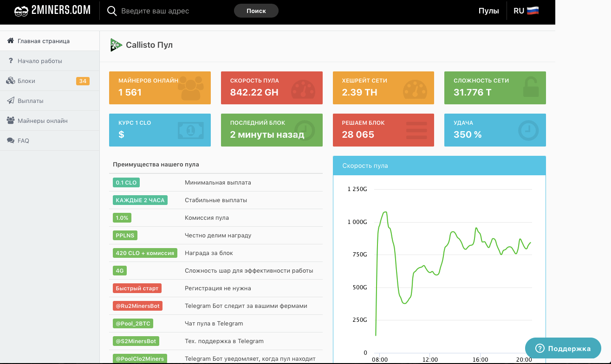Image resolution: width=611 pixels, height=364 pixels.
Task: Click the Скорость пула chart header
Action: (x=439, y=166)
